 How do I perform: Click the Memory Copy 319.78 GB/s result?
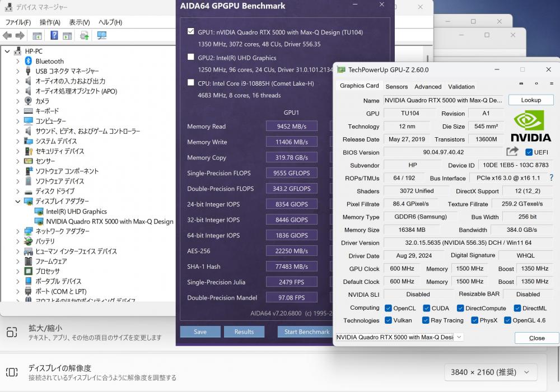click(x=291, y=157)
